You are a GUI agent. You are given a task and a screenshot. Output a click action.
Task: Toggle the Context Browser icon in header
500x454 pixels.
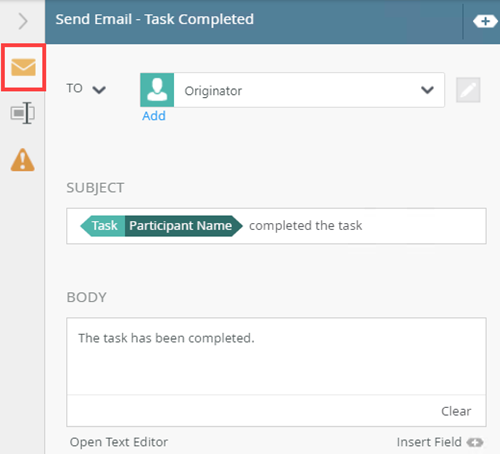tap(485, 21)
